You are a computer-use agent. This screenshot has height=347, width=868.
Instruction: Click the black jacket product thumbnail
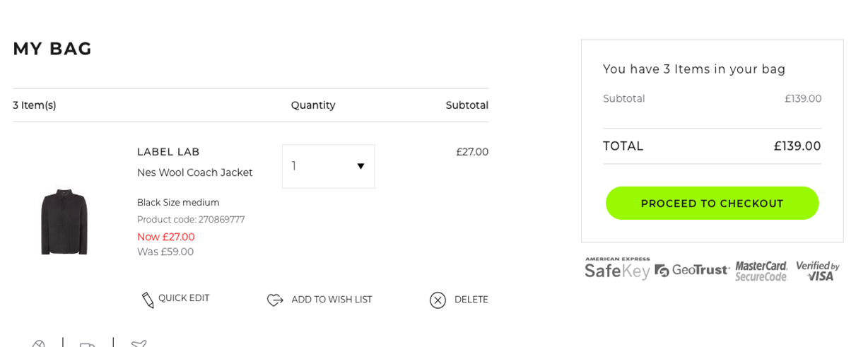[64, 221]
